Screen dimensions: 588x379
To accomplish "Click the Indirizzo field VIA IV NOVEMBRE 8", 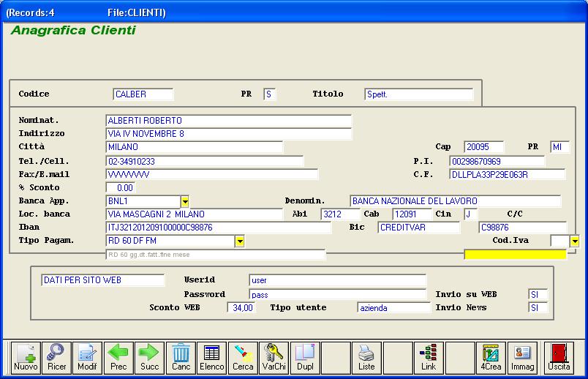I will [229, 134].
